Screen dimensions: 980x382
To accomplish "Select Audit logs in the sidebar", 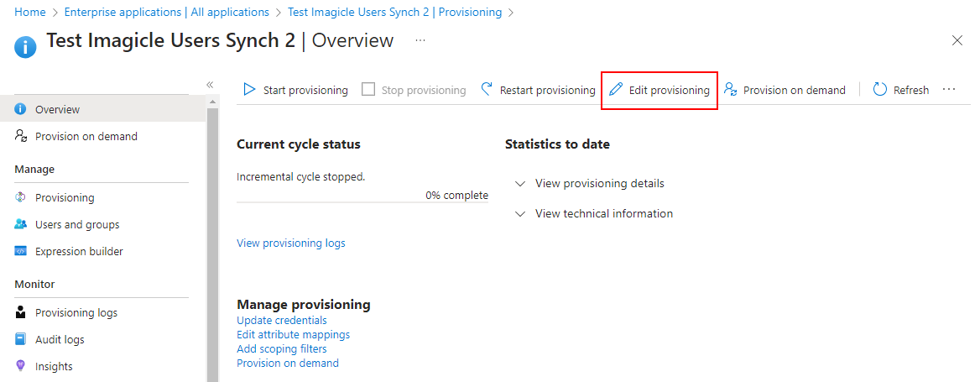I will click(x=60, y=339).
